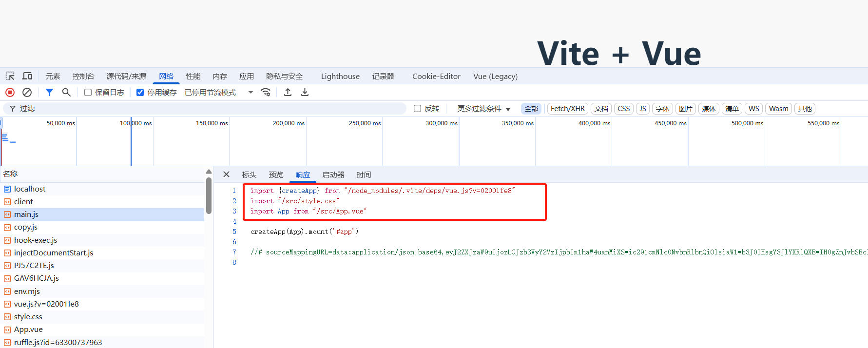Show the Timing (时间) sub-tab
868x348 pixels.
364,174
